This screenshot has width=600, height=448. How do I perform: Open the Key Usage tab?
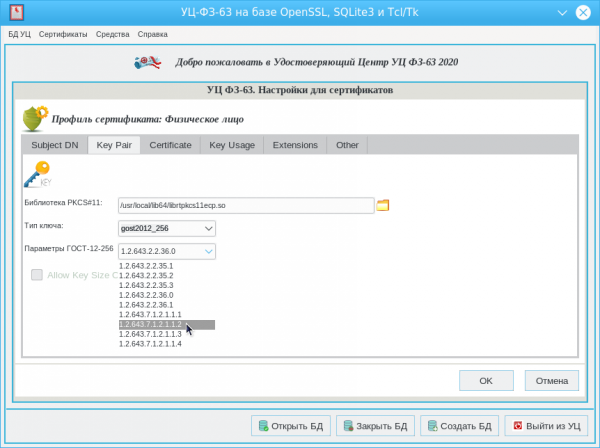(x=231, y=145)
